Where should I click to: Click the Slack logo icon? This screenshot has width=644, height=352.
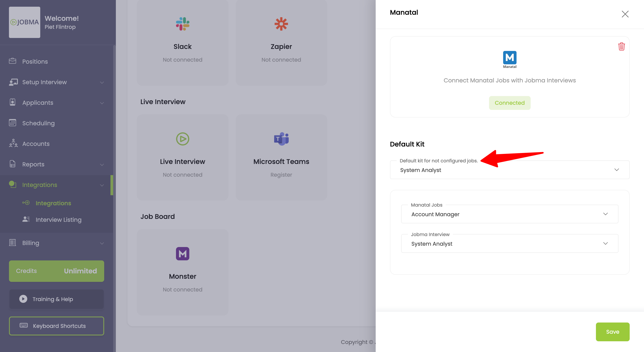point(182,24)
